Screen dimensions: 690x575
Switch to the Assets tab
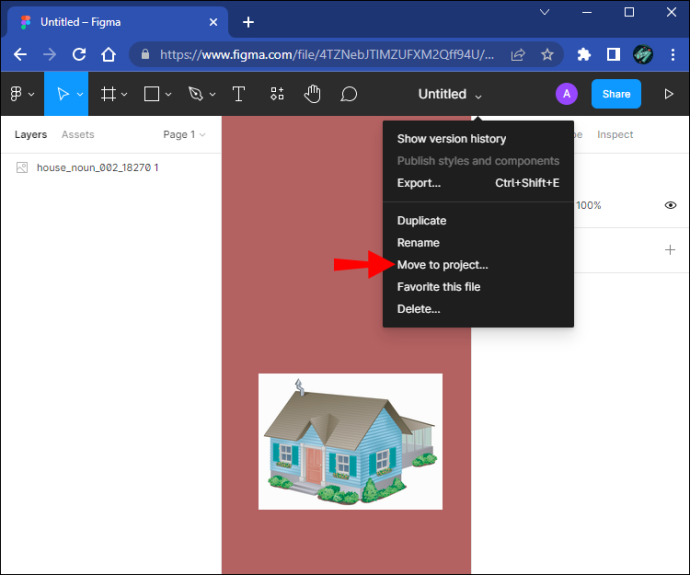pyautogui.click(x=78, y=134)
